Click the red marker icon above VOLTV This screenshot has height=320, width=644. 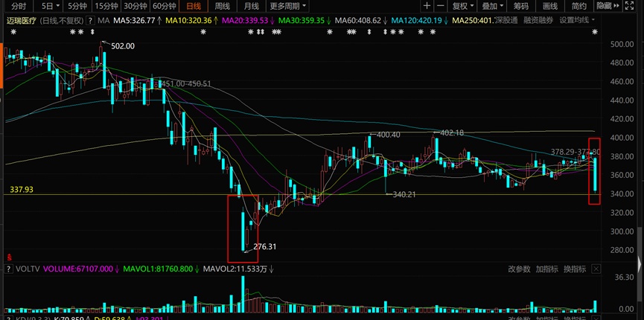pyautogui.click(x=8, y=255)
